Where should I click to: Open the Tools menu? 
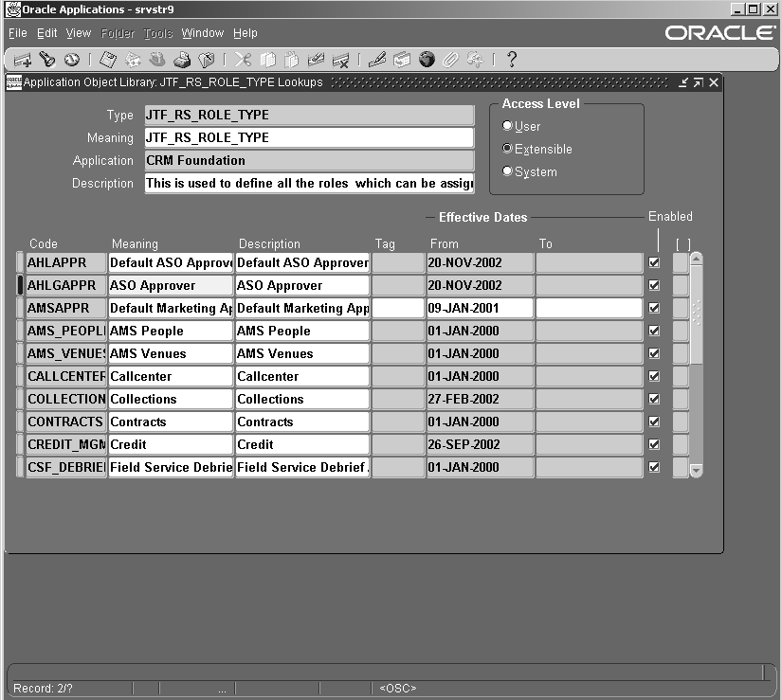click(x=158, y=33)
